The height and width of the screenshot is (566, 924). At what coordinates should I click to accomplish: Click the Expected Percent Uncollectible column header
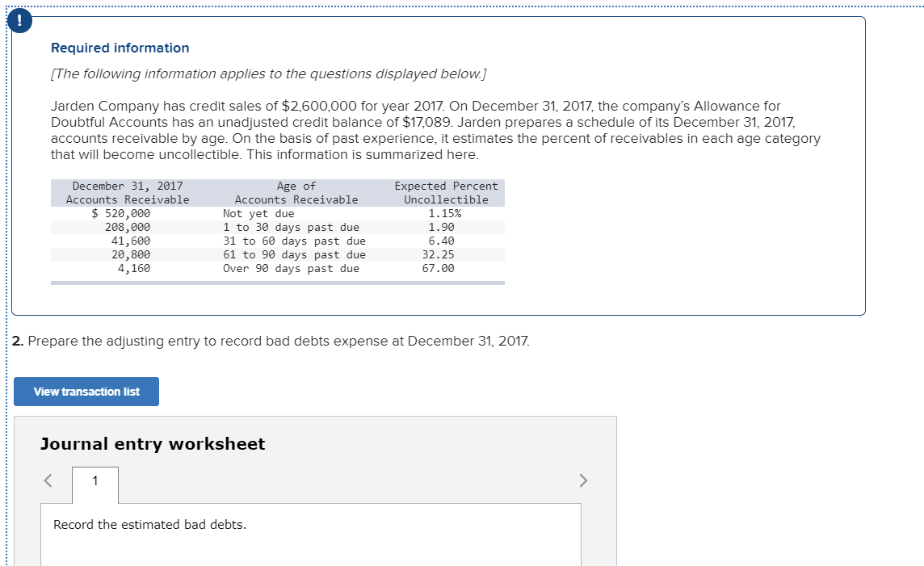coord(446,193)
